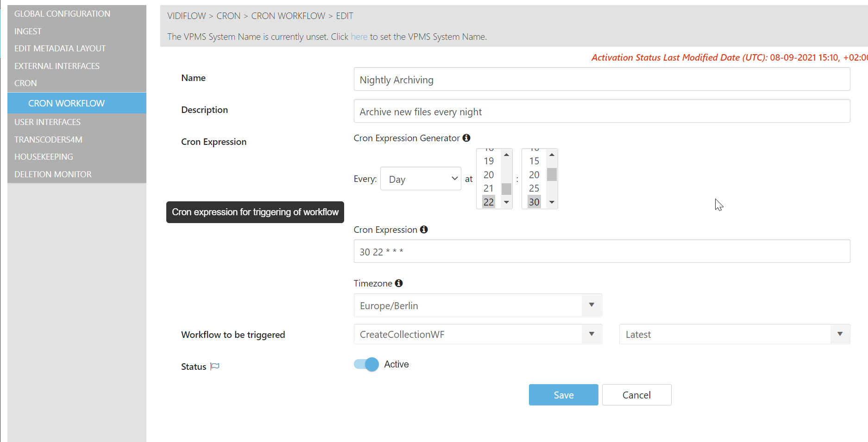Select hour 20 in the hour list
Screen dimensions: 868x442
pos(489,175)
